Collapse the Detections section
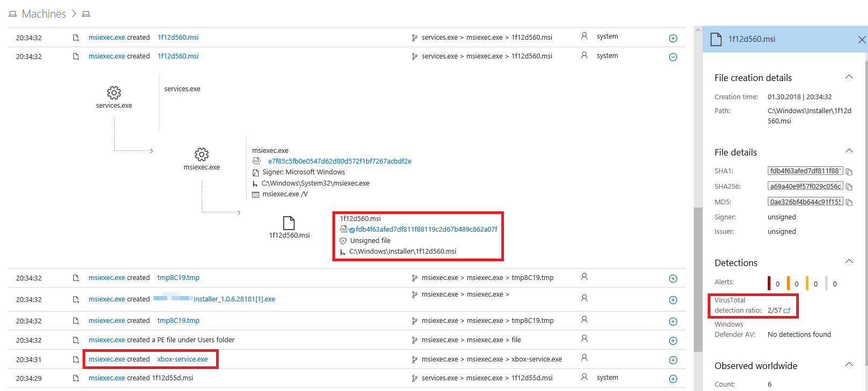 [849, 262]
